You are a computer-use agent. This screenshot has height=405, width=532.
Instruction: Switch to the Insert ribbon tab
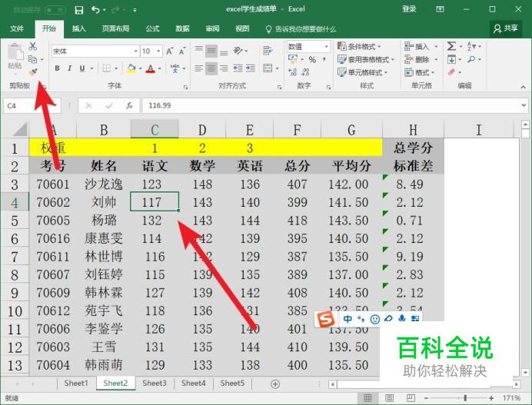pos(78,28)
